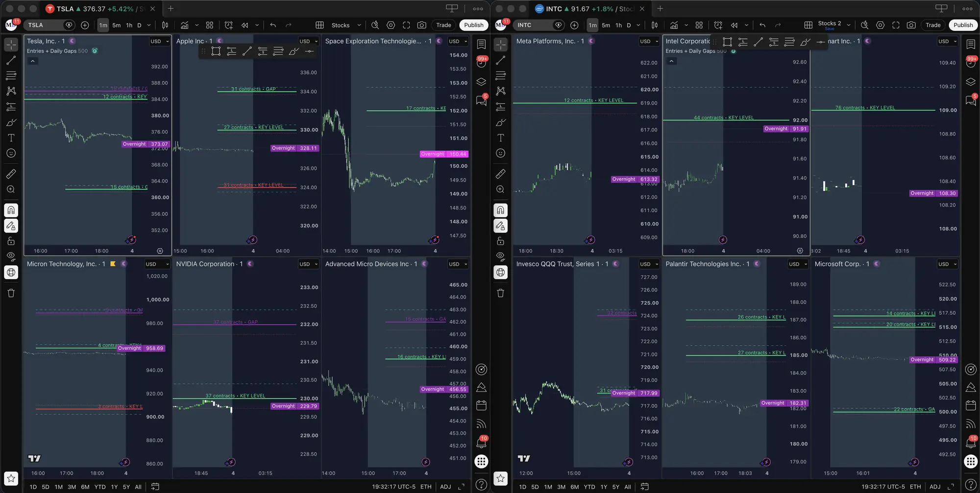980x493 pixels.
Task: Open the Stocks 2 layout dropdown in INTC window
Action: (x=834, y=25)
